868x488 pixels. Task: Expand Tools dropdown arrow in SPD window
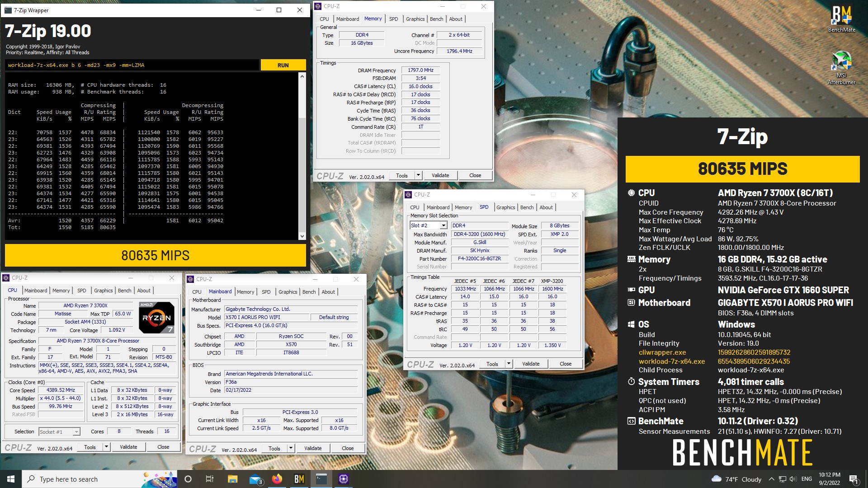[509, 364]
